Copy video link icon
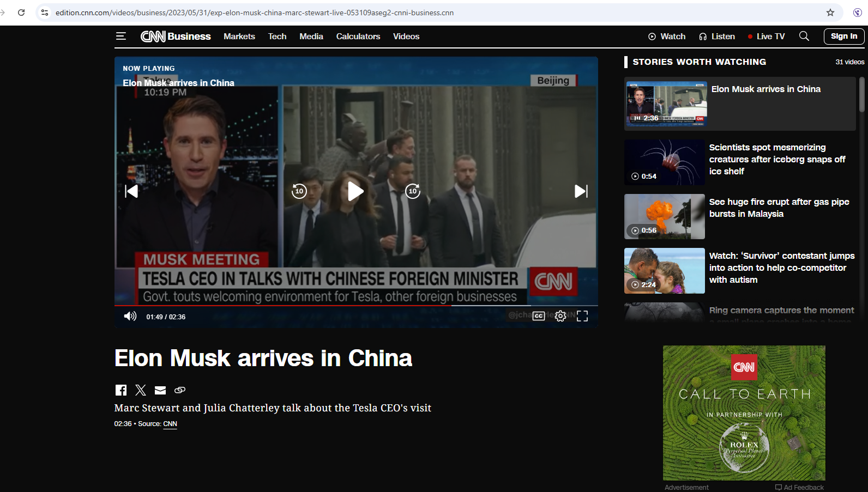The width and height of the screenshot is (868, 492). click(x=180, y=390)
